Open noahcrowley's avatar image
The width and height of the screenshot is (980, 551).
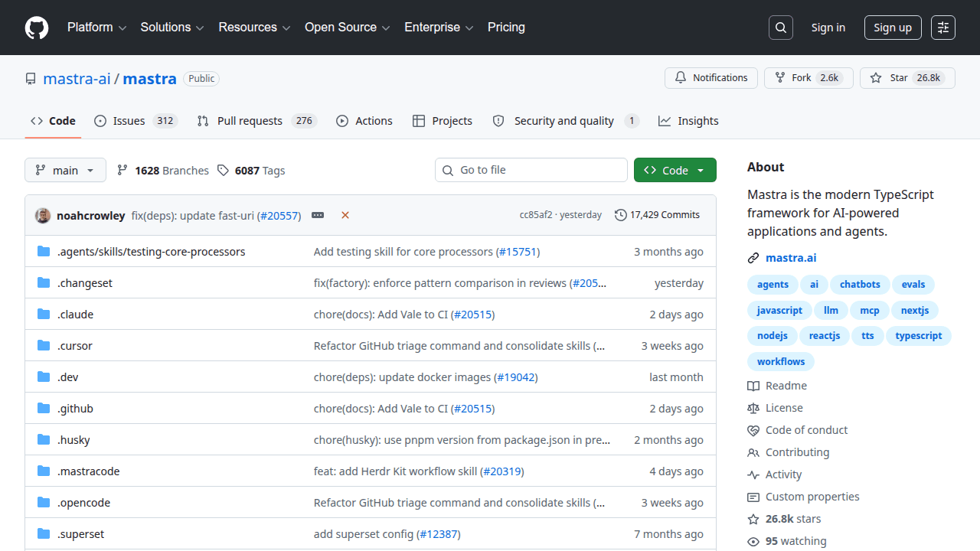[x=43, y=216]
